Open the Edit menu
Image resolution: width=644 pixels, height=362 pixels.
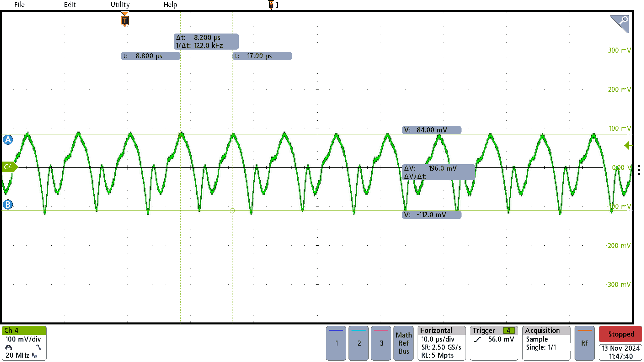coord(70,5)
